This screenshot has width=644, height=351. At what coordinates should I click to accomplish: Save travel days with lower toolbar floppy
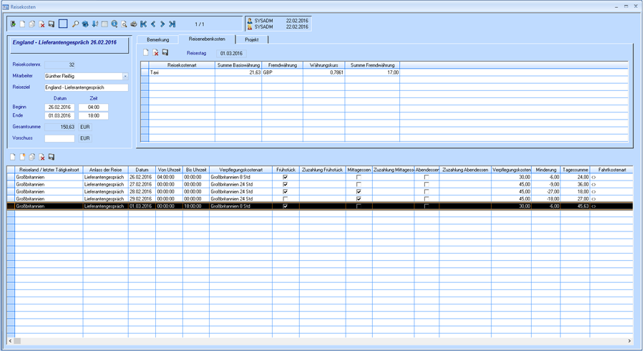tap(52, 157)
